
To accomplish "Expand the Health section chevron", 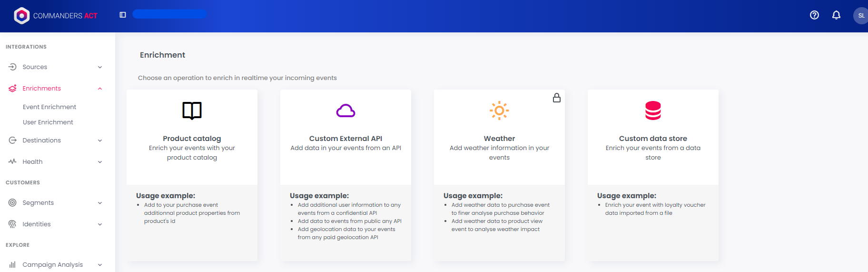I will [100, 162].
